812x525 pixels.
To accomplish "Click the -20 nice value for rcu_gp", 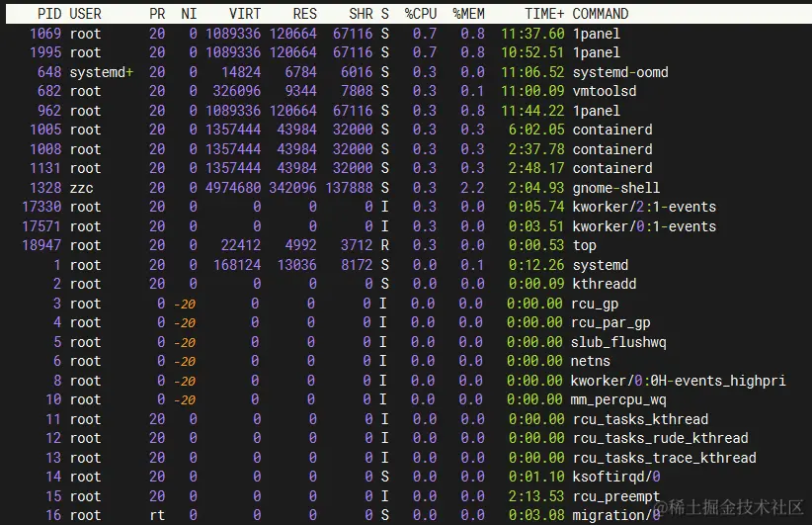I will click(185, 305).
